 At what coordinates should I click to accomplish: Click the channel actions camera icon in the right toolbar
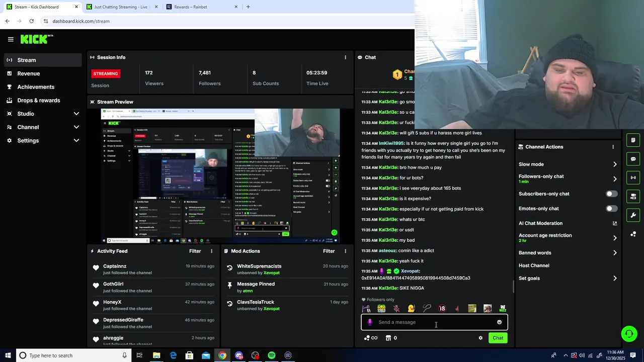tap(633, 196)
